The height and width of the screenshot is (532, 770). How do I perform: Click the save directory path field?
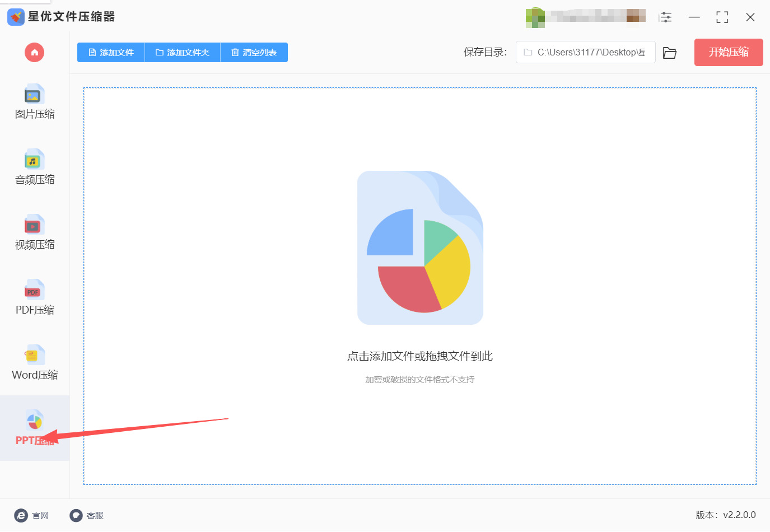click(585, 52)
